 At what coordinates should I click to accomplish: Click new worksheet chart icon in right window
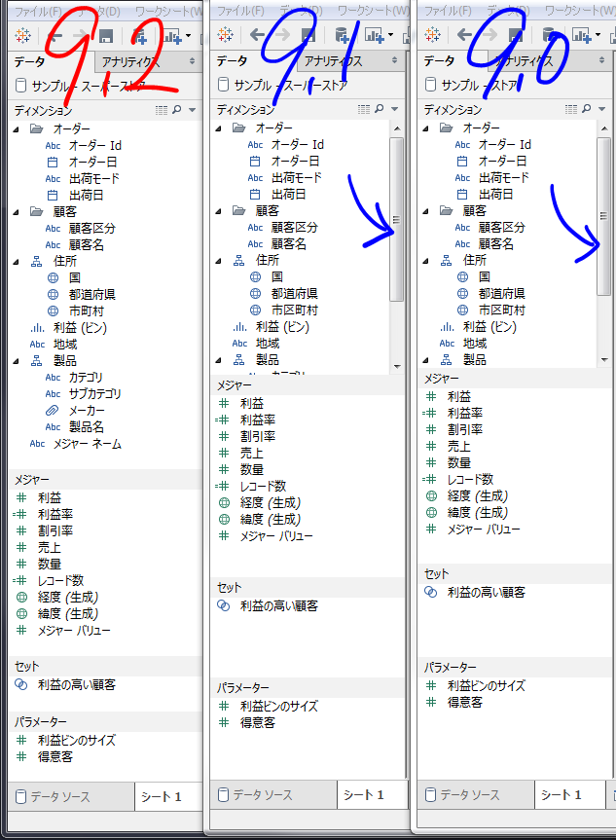[582, 35]
